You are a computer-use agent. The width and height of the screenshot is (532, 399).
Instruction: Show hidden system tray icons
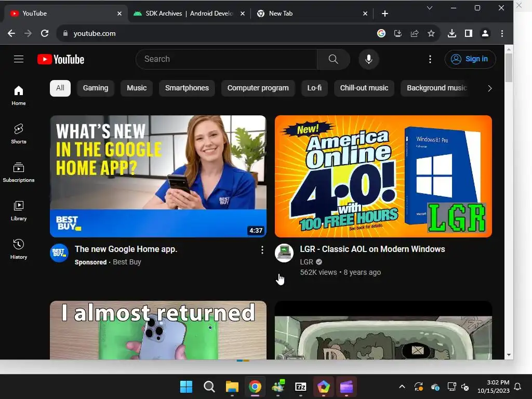402,387
